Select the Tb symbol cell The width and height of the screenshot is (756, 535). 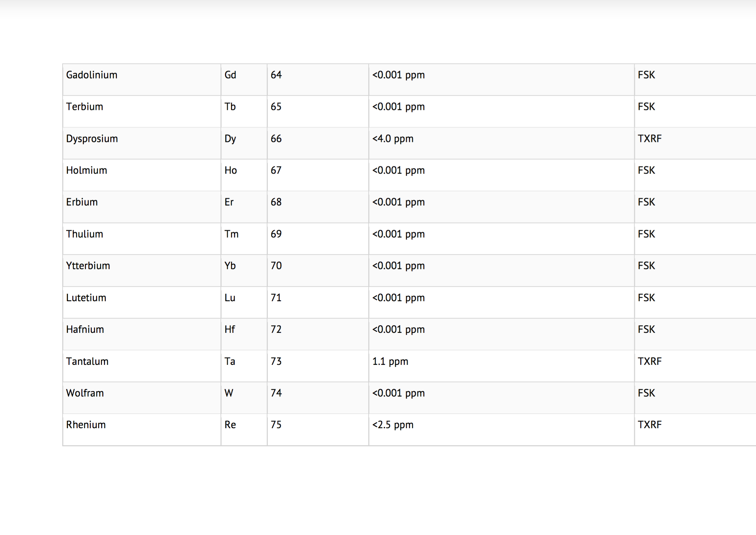click(x=230, y=107)
